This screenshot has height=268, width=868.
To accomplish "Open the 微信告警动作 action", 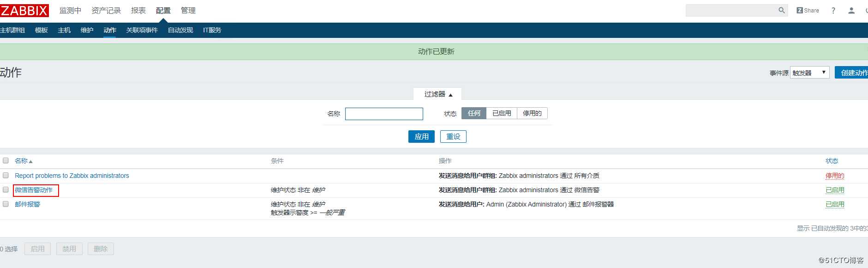I will tap(34, 190).
